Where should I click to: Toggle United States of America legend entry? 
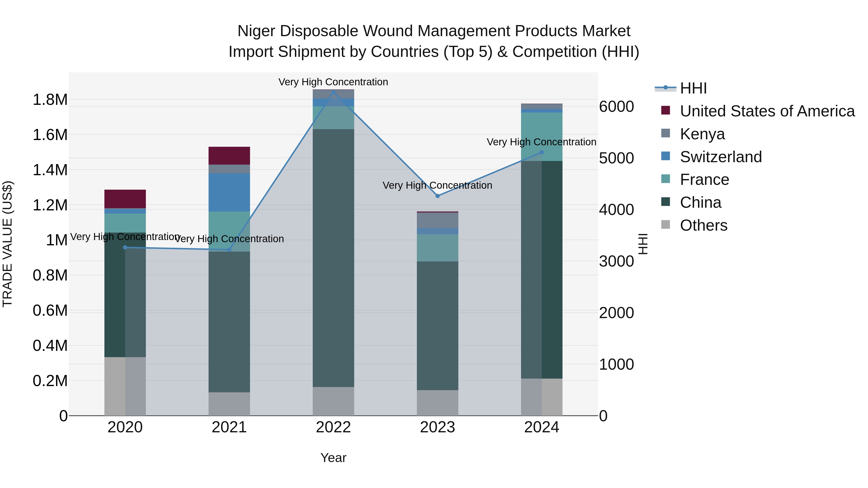click(758, 111)
